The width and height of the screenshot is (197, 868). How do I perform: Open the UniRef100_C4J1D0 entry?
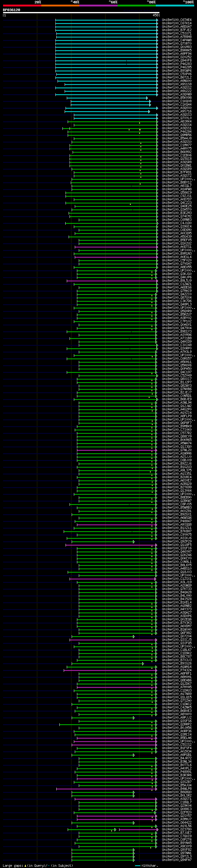pos(176,223)
